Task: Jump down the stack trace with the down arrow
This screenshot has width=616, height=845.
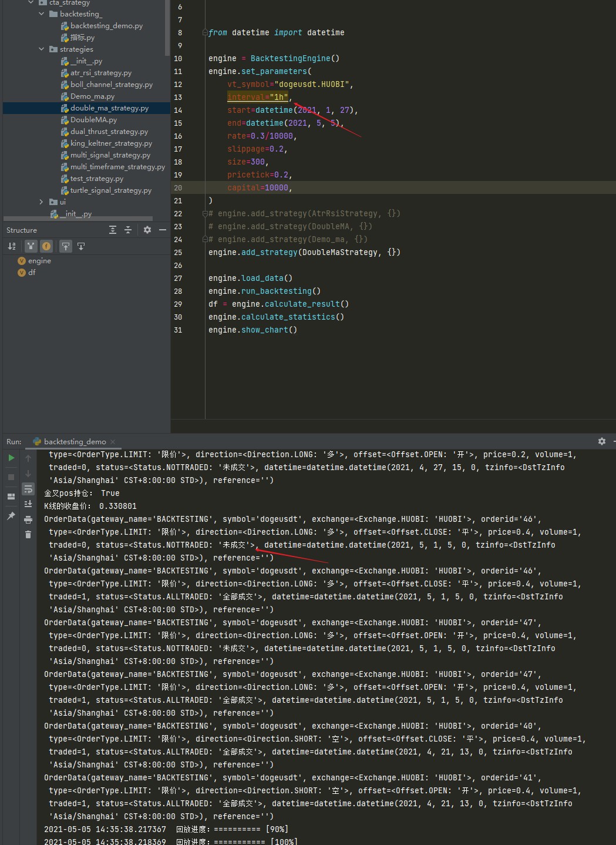Action: point(28,473)
